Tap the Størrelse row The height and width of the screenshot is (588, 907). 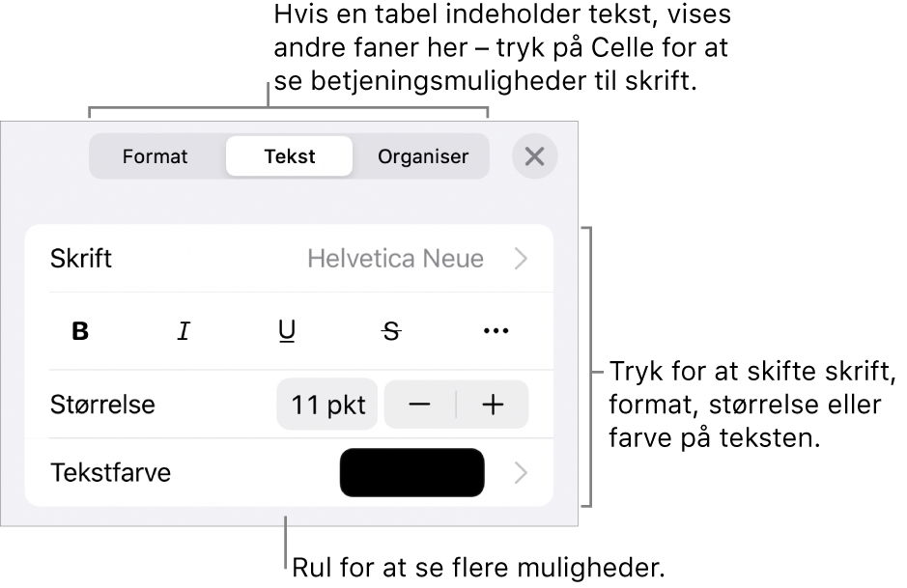[x=102, y=405]
